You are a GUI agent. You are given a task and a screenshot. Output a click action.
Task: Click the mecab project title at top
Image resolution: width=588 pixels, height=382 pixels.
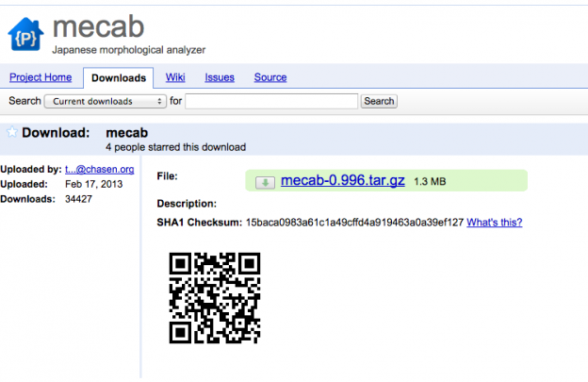[100, 24]
